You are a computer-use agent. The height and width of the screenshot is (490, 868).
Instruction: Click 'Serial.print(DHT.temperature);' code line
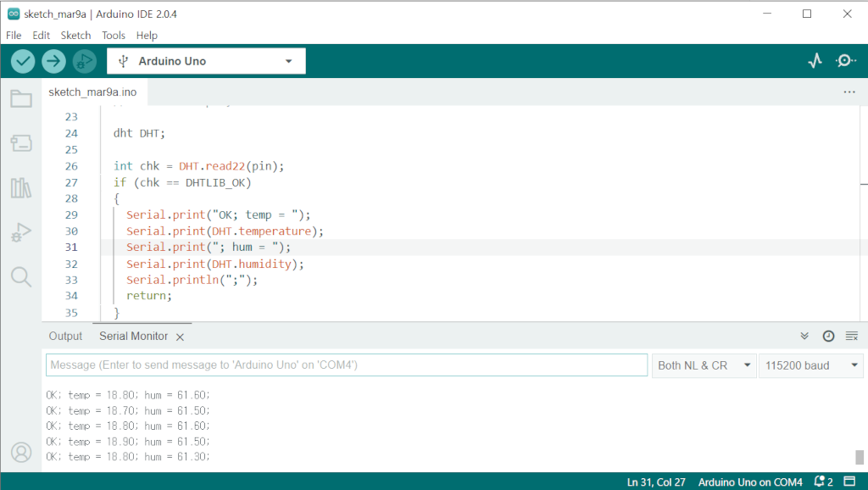click(x=225, y=231)
